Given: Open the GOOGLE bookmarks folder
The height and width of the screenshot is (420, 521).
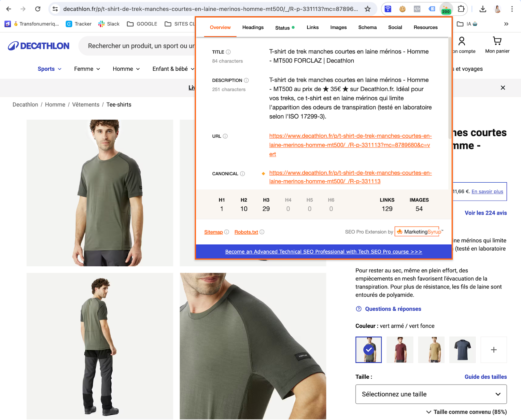Looking at the screenshot, I should [142, 24].
